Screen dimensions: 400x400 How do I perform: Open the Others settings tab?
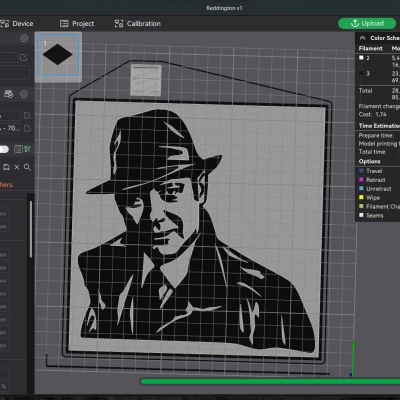pyautogui.click(x=6, y=185)
